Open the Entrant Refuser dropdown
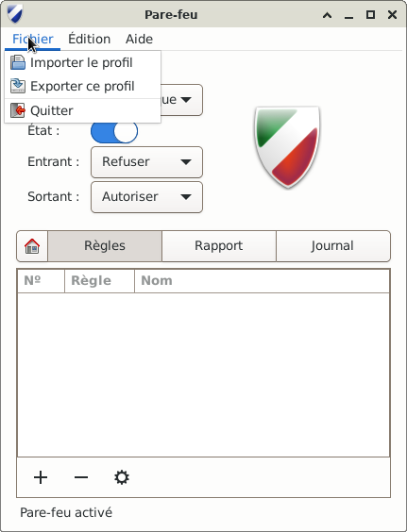The image size is (407, 532). pyautogui.click(x=146, y=162)
